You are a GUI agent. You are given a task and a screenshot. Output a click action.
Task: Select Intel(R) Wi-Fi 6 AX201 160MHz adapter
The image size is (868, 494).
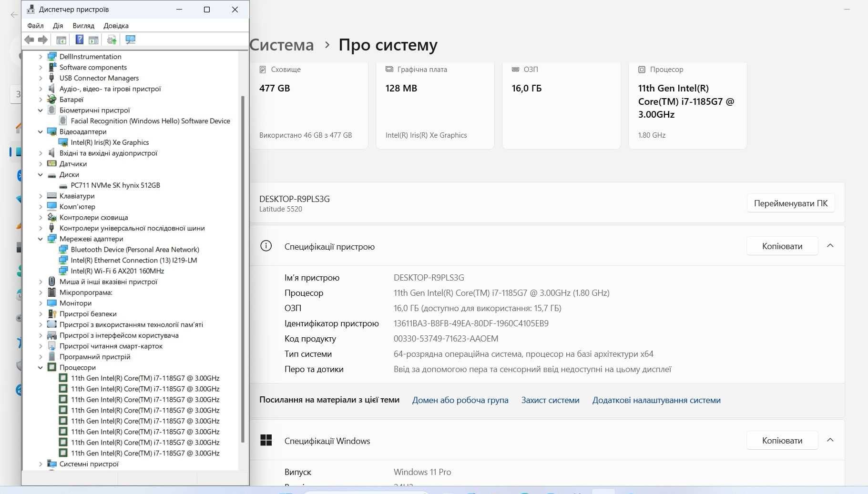coord(117,271)
